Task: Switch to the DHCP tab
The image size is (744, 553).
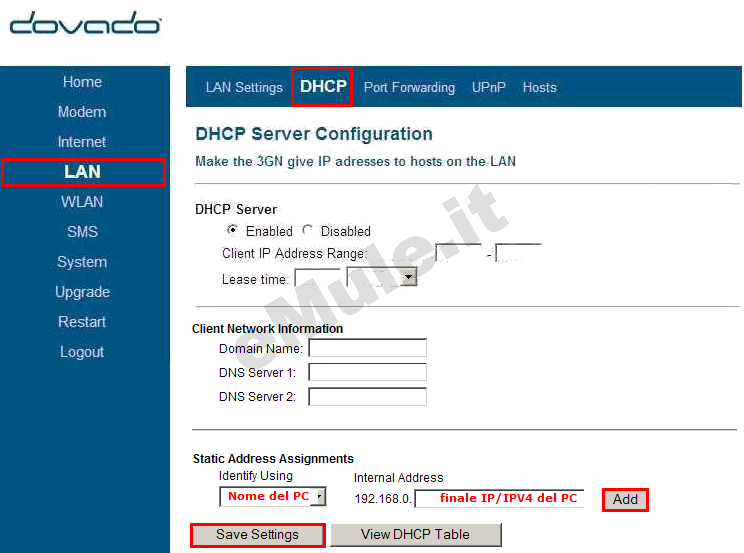Action: tap(322, 87)
